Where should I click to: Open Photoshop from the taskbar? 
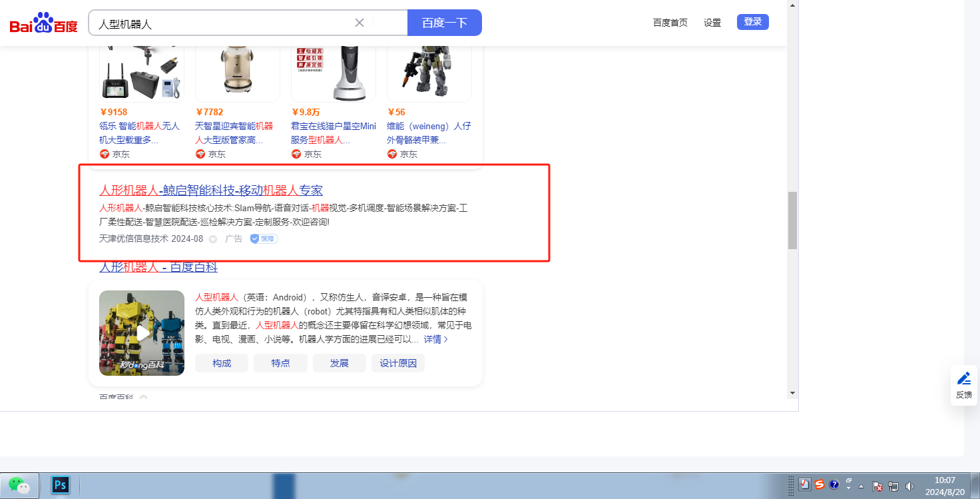(61, 485)
